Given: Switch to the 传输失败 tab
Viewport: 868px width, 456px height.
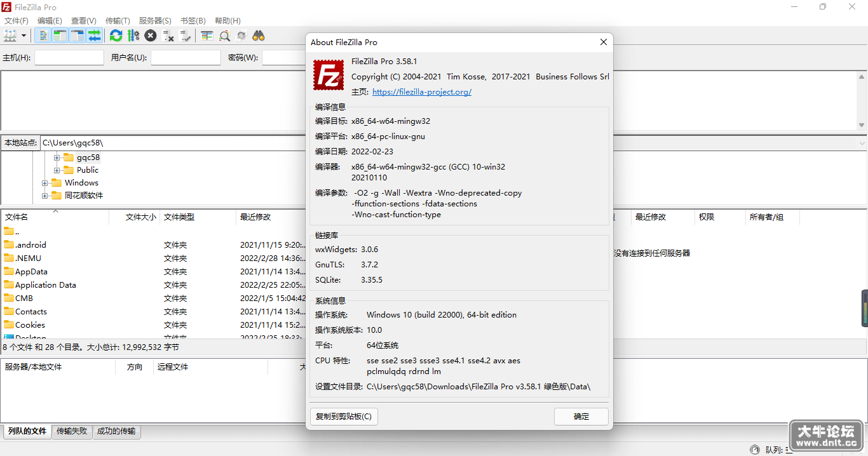Looking at the screenshot, I should pos(72,431).
